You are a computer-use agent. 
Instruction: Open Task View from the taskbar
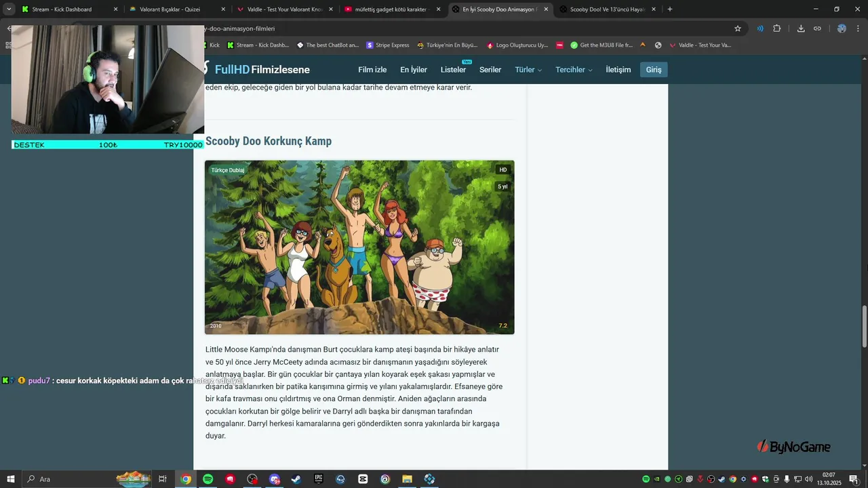coord(163,479)
